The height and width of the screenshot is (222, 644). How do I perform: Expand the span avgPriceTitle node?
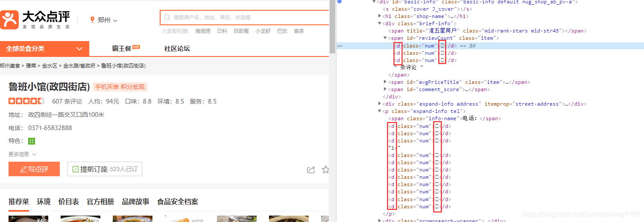pos(385,82)
